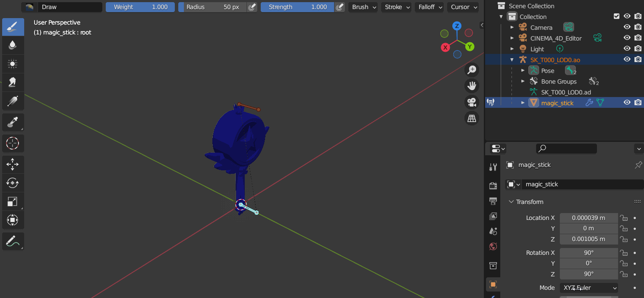Hide magic_stick mesh in viewport
The height and width of the screenshot is (298, 644).
point(627,103)
